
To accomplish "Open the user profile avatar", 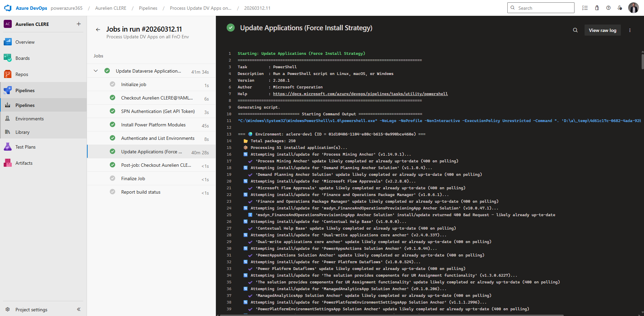I will coord(633,8).
